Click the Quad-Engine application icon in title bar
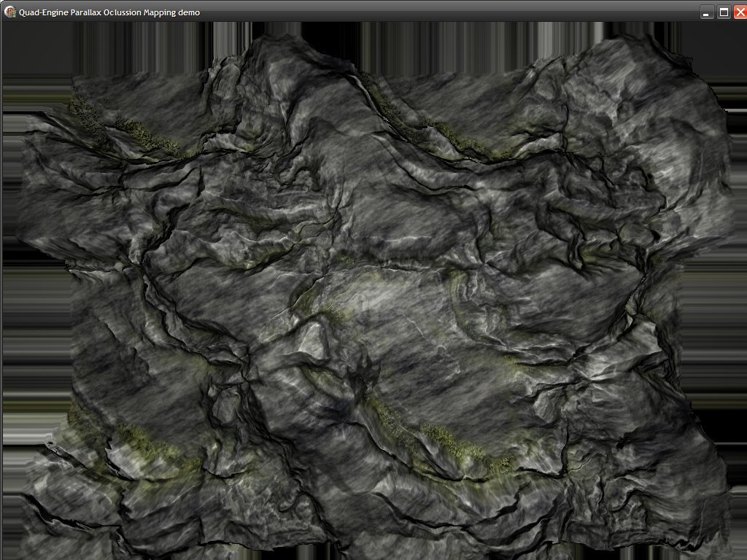The width and height of the screenshot is (747, 560). (x=9, y=12)
